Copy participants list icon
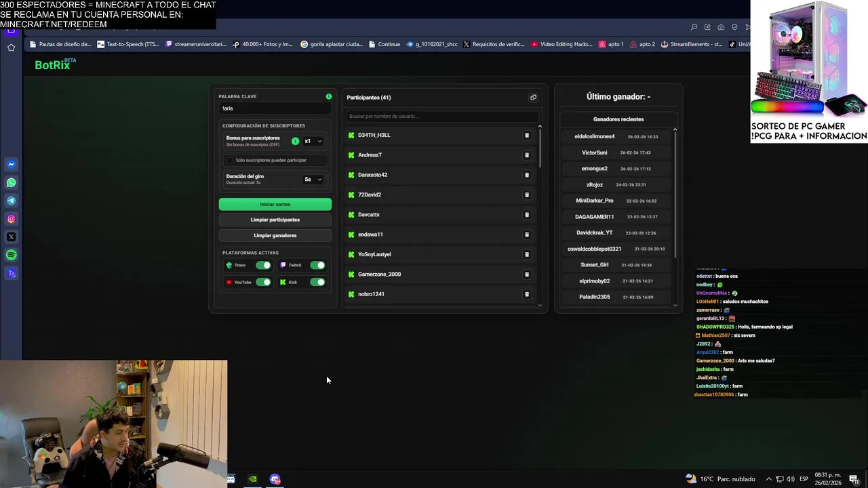Image resolution: width=868 pixels, height=488 pixels. tap(533, 98)
